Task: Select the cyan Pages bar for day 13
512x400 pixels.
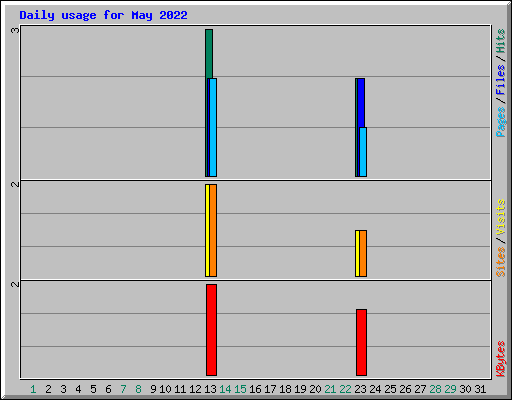Action: [213, 127]
